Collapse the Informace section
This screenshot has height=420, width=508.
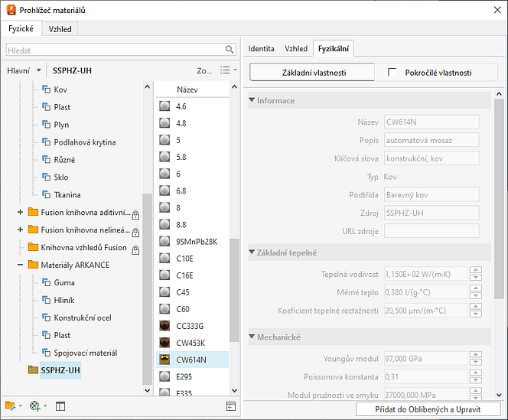point(252,101)
